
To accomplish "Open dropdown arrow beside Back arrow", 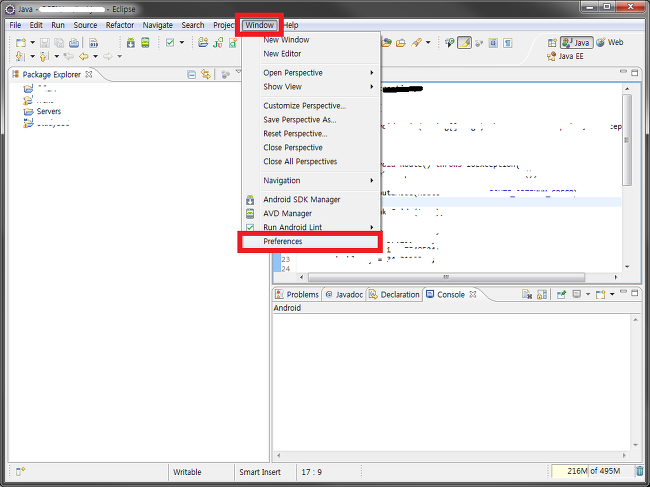I will [95, 56].
